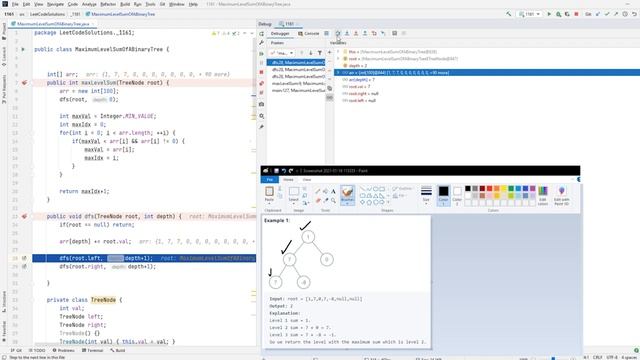Click the MaximumLevelSumOfABinaryTree.java editor tab
Viewport: 640px width, 360px height.
pos(53,24)
